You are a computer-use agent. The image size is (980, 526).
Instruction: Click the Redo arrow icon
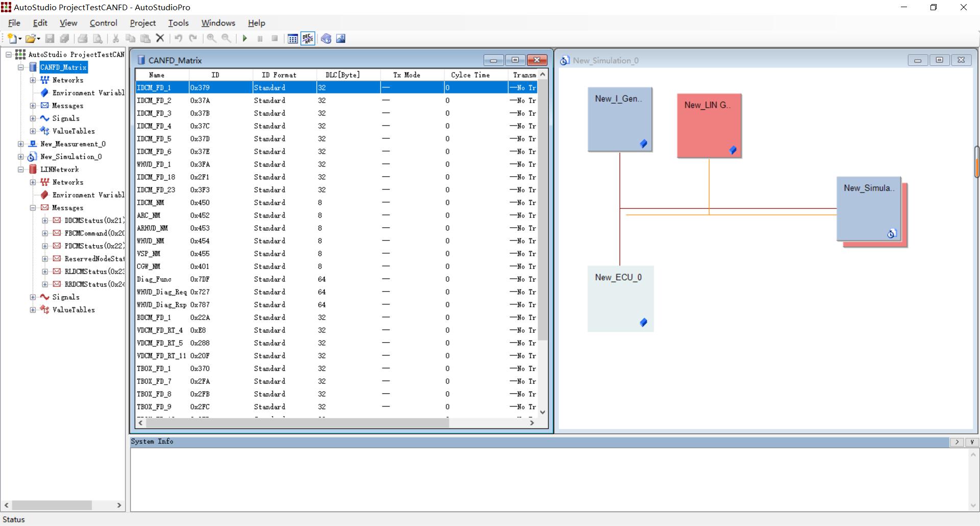(x=193, y=38)
